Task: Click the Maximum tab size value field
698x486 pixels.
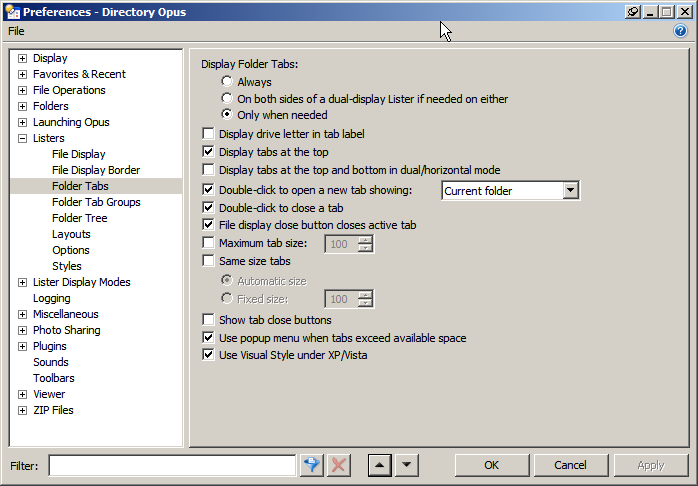Action: click(x=341, y=244)
